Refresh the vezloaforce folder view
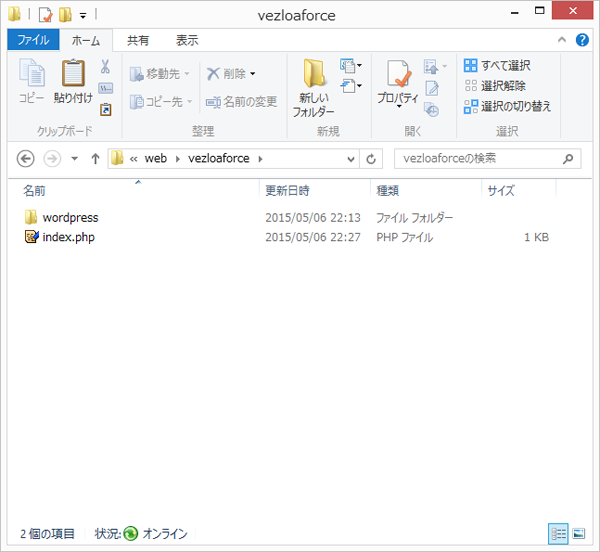Viewport: 600px width, 552px height. pos(371,159)
